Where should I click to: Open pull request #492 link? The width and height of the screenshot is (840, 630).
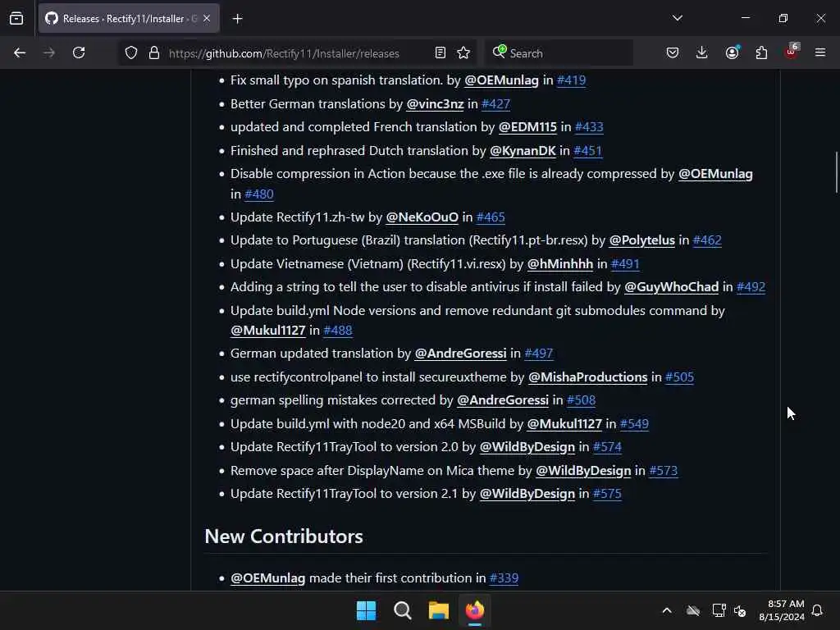751,286
